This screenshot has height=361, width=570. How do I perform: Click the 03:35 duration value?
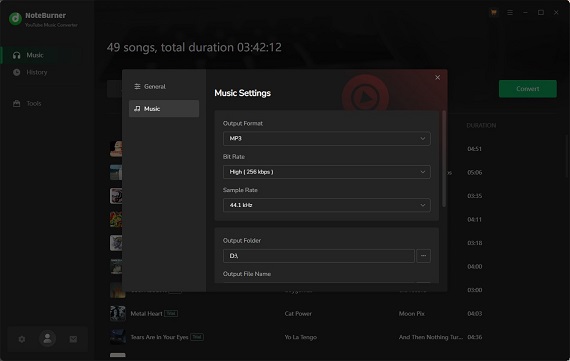tap(474, 196)
